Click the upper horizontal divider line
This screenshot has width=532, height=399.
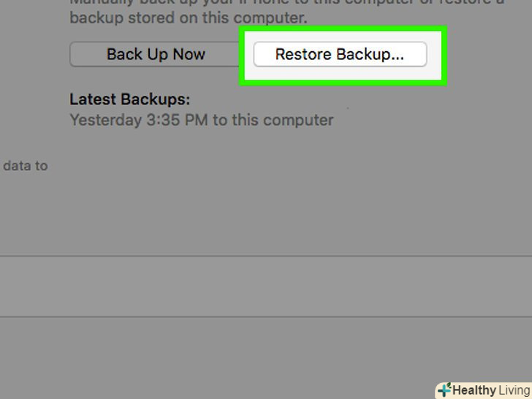266,256
